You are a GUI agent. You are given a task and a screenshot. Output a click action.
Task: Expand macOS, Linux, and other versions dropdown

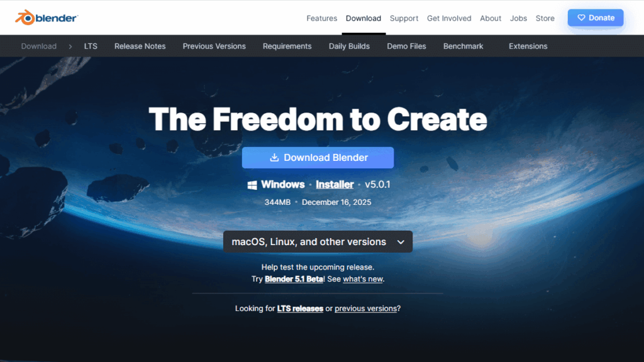pos(318,242)
